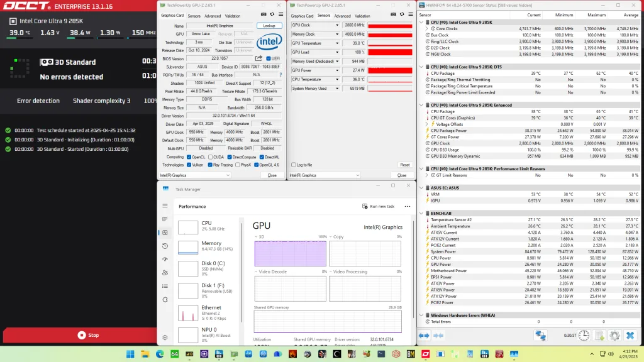Screen dimensions: 644x362
Task: Click the Average column header in HWiNFO
Action: tap(630, 15)
